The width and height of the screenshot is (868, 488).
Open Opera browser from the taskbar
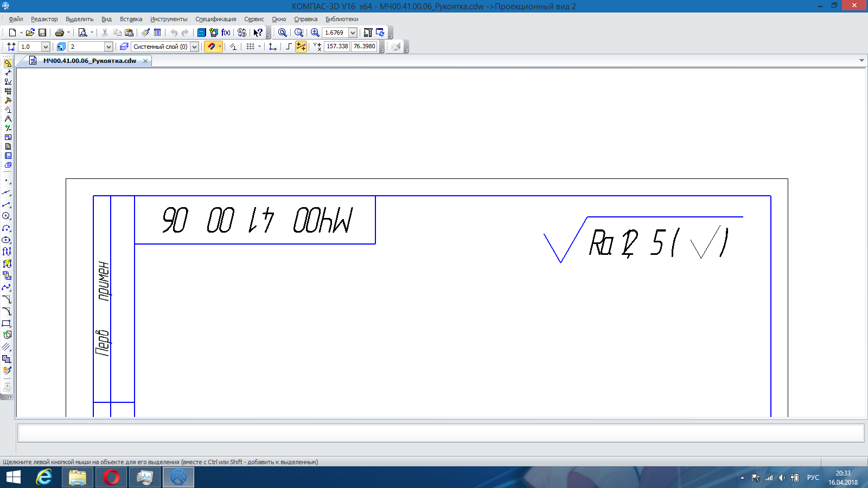click(111, 477)
